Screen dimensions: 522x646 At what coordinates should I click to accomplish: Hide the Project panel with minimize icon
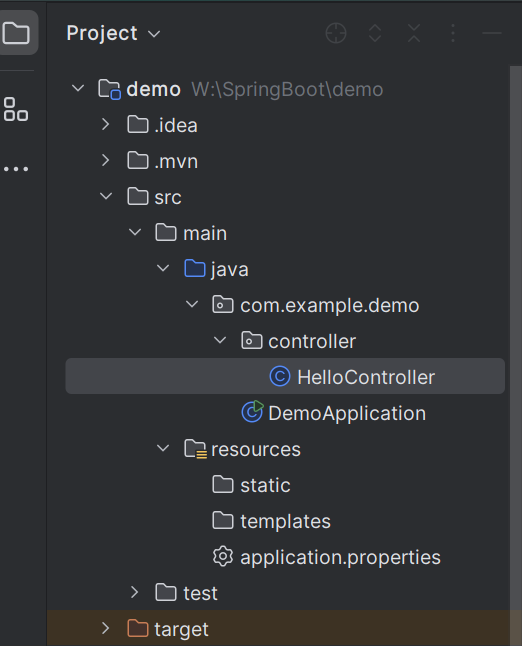tap(492, 33)
